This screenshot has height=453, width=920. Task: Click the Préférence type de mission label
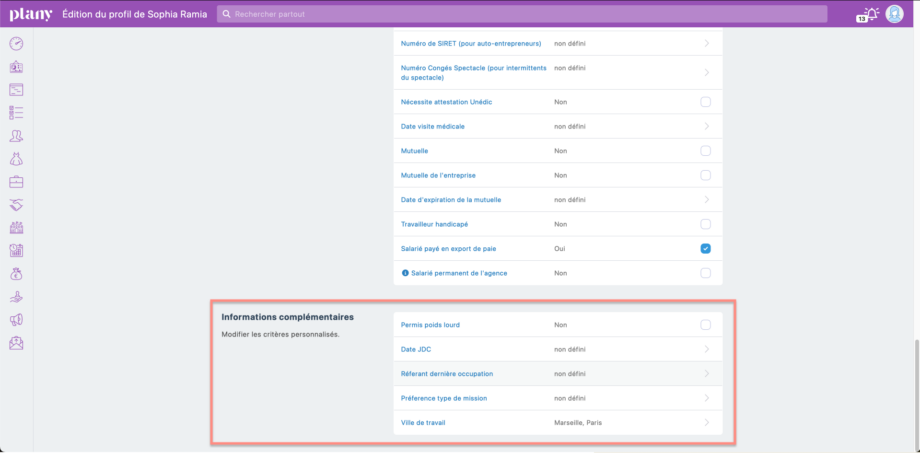(444, 398)
